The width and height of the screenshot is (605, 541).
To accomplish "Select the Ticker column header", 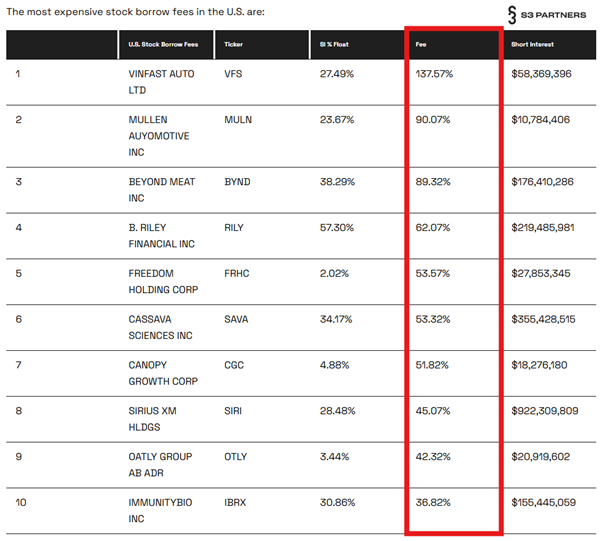I will coord(234,45).
